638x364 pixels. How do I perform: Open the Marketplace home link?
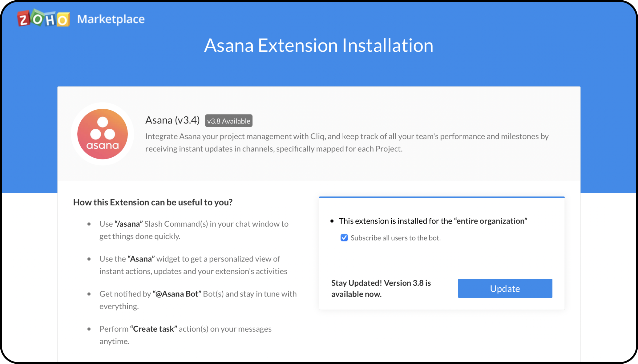(x=111, y=19)
